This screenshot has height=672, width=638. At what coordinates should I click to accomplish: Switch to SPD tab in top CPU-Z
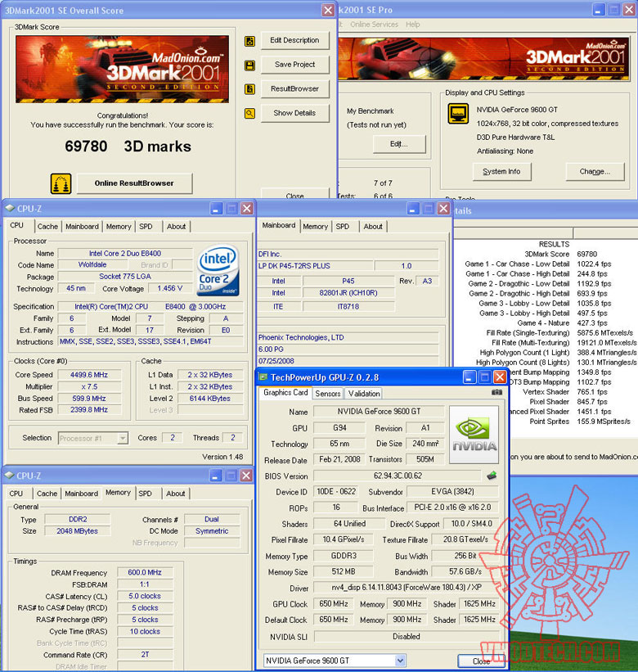pos(146,226)
